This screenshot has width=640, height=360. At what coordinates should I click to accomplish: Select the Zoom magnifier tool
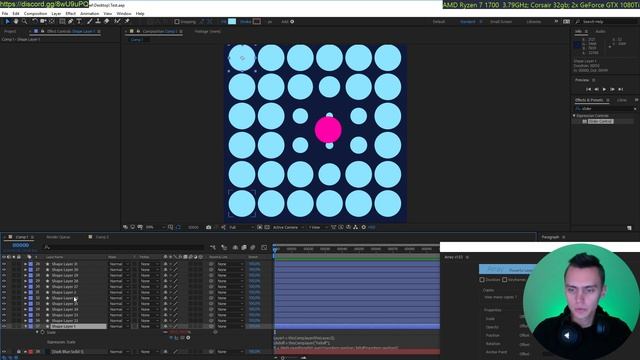[24, 22]
